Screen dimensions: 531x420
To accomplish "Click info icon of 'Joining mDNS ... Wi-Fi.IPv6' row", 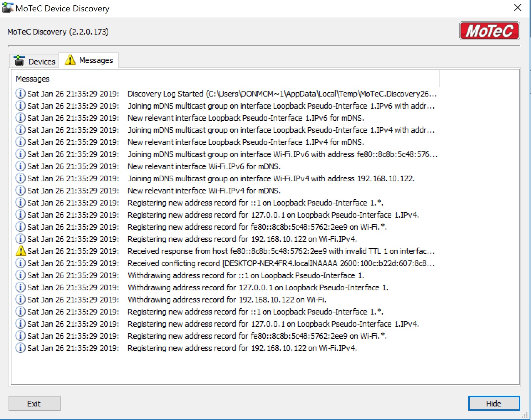I will [x=20, y=154].
